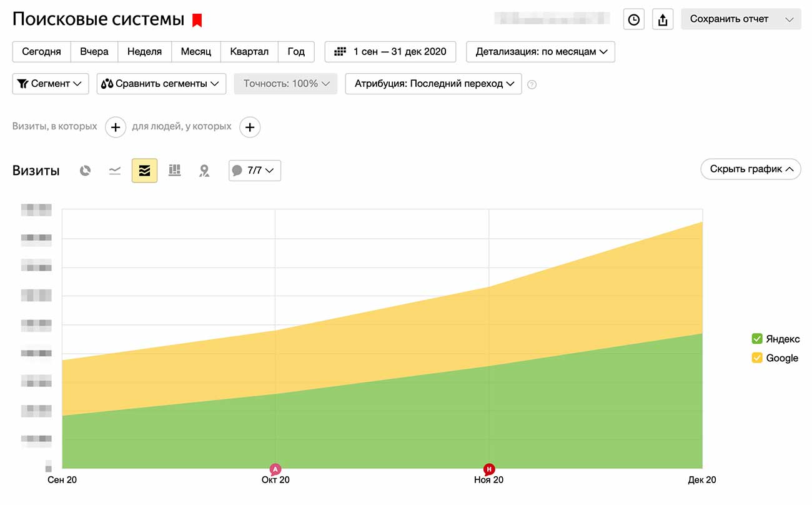Viewport: 812px width, 505px height.
Task: Open the map view icon
Action: pyautogui.click(x=204, y=170)
